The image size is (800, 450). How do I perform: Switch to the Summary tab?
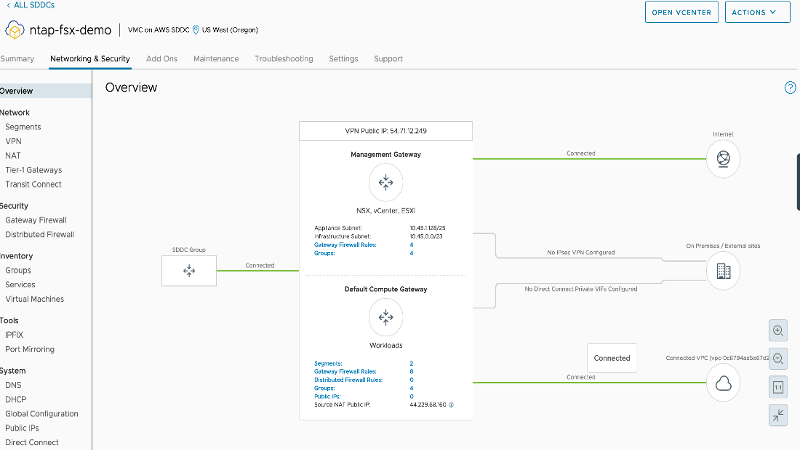coord(17,59)
